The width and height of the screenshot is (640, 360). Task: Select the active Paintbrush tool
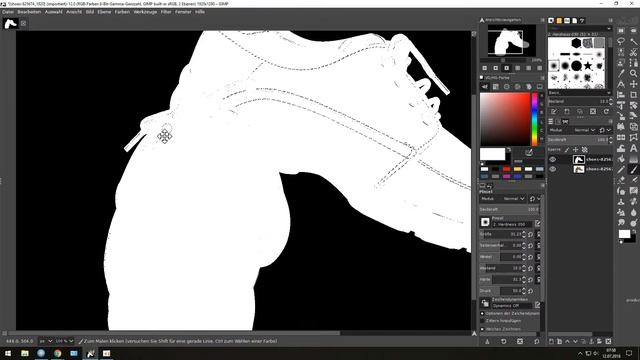pos(633,169)
